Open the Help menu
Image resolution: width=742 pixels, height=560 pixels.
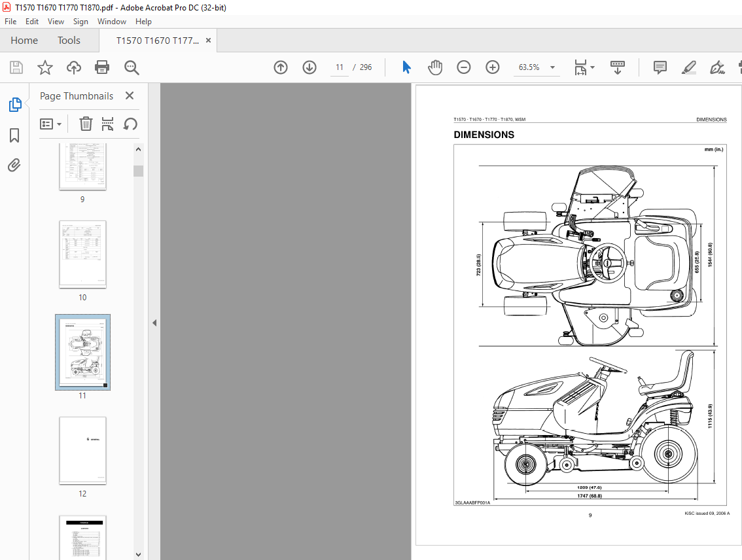143,22
